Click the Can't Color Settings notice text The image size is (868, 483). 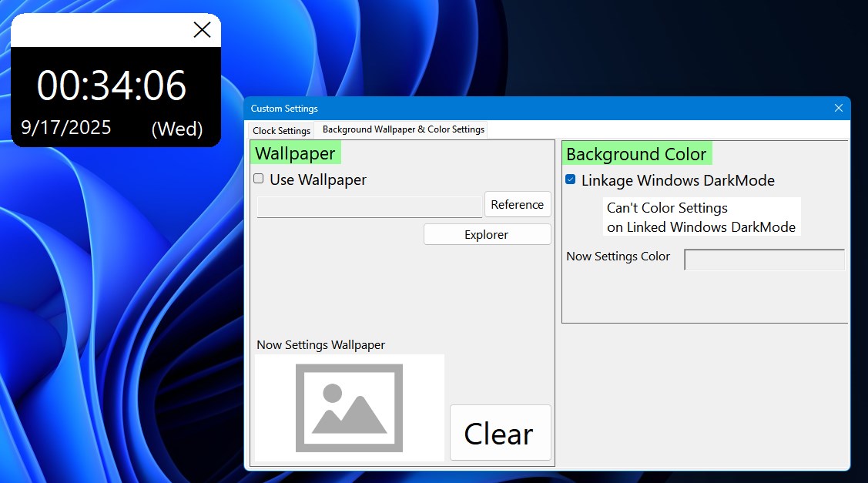(702, 217)
